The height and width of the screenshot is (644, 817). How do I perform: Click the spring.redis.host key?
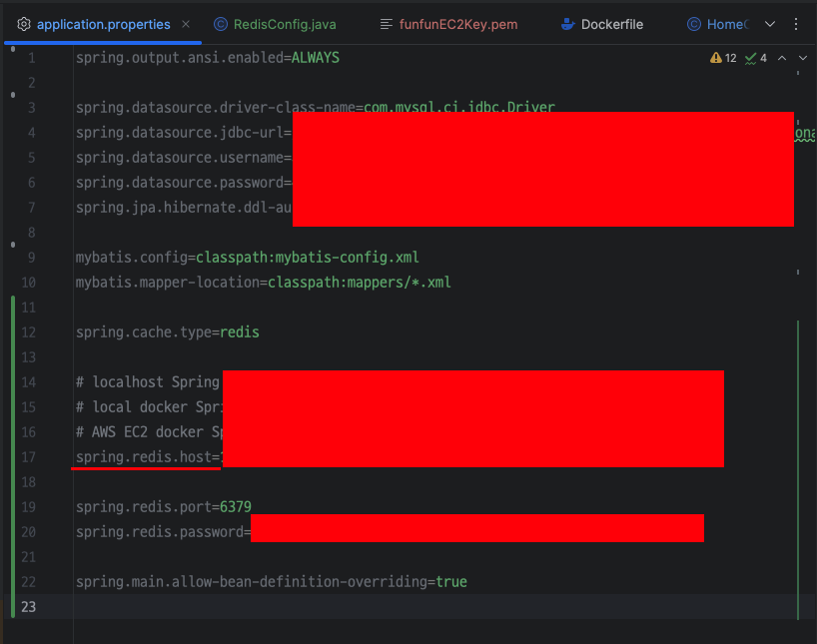[144, 457]
